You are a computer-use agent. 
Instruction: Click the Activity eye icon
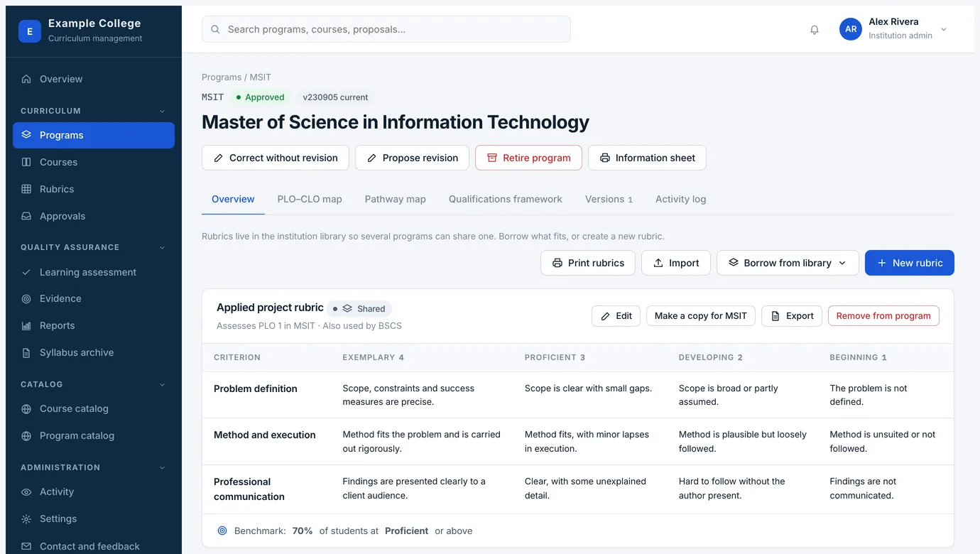click(x=26, y=492)
